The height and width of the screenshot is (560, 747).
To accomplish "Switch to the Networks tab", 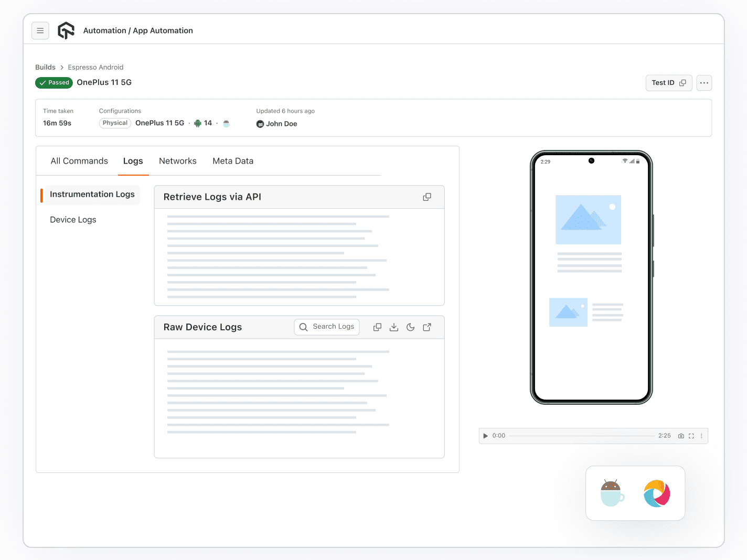I will tap(178, 161).
